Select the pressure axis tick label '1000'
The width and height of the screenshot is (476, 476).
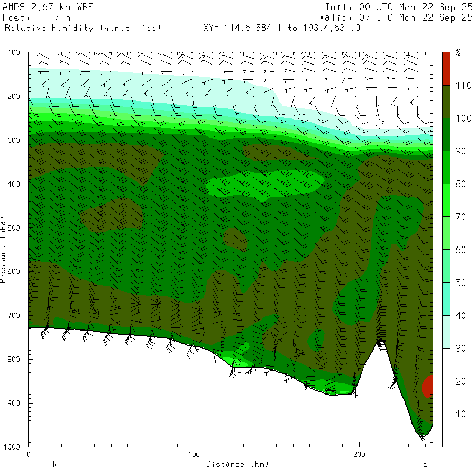pos(12,447)
